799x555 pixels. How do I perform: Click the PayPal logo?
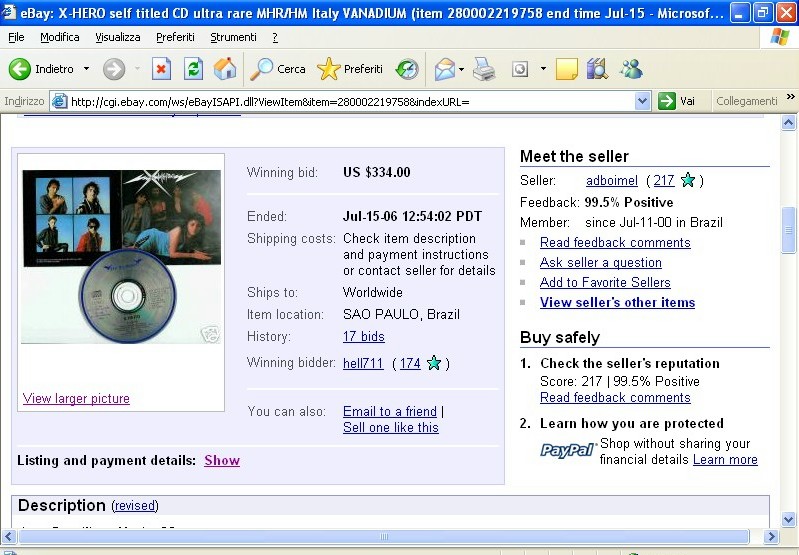click(x=567, y=450)
